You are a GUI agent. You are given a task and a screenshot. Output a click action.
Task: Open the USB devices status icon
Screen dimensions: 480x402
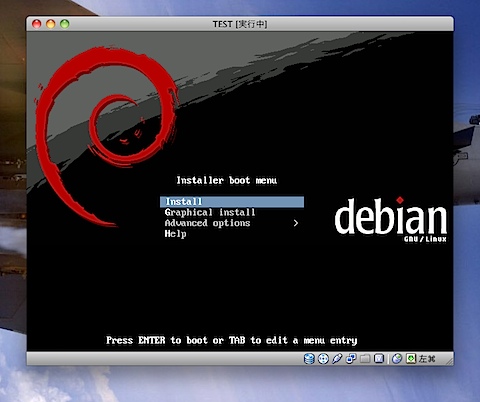(337, 359)
